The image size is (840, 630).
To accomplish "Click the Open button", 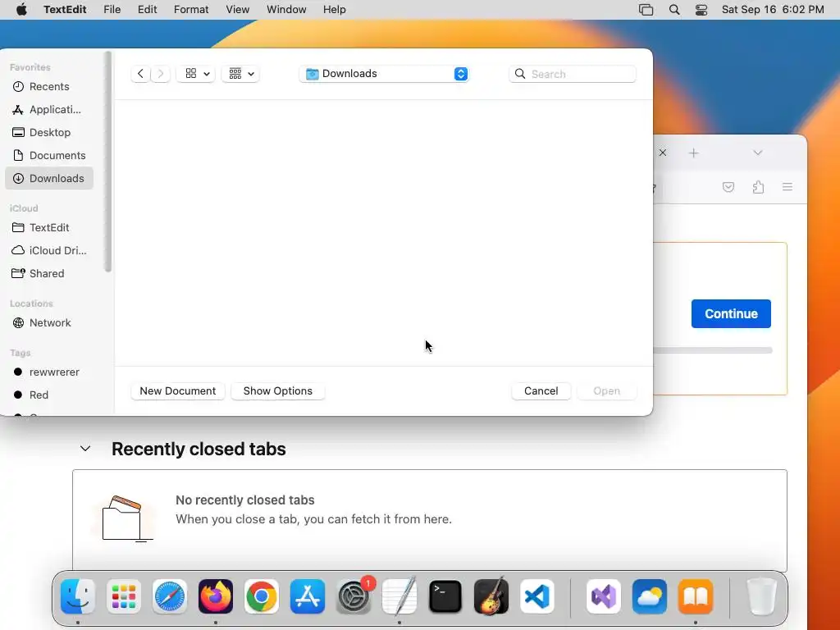I will 606,391.
